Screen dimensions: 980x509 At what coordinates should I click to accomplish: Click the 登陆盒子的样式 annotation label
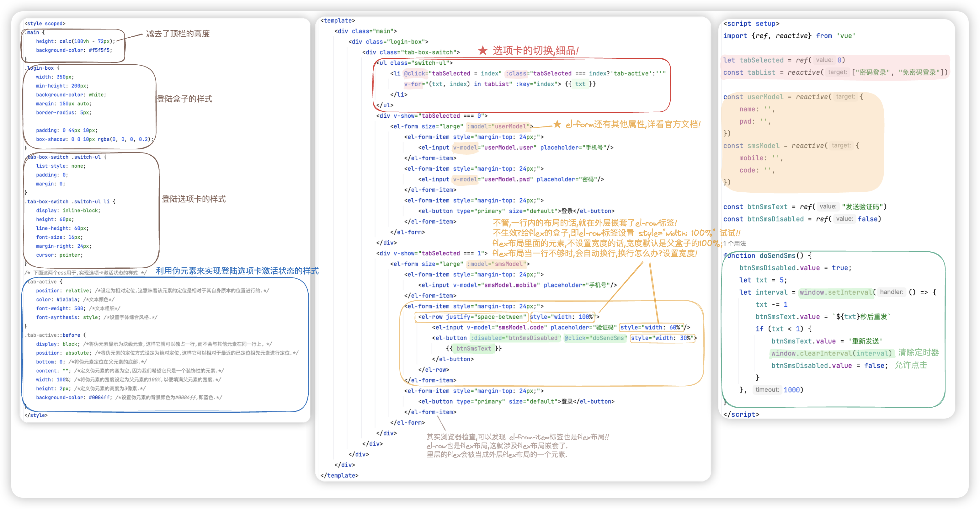(x=184, y=99)
